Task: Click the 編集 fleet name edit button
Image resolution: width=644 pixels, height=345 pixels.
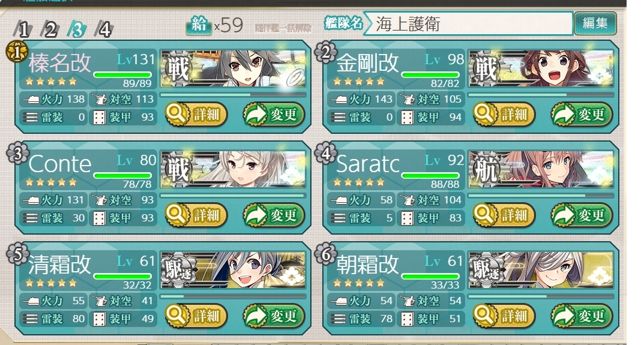Action: (595, 23)
